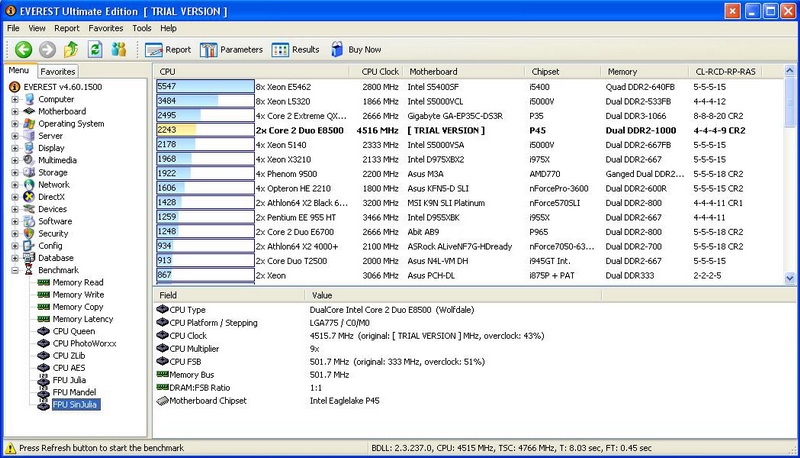Image resolution: width=800 pixels, height=458 pixels.
Task: Click the 5547 score bar
Action: point(205,87)
